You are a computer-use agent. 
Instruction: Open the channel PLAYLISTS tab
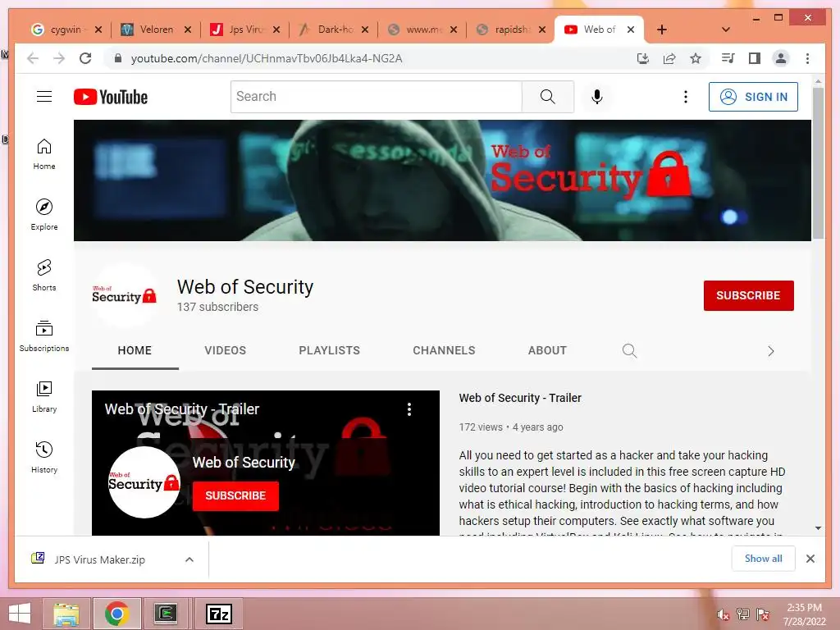point(330,350)
